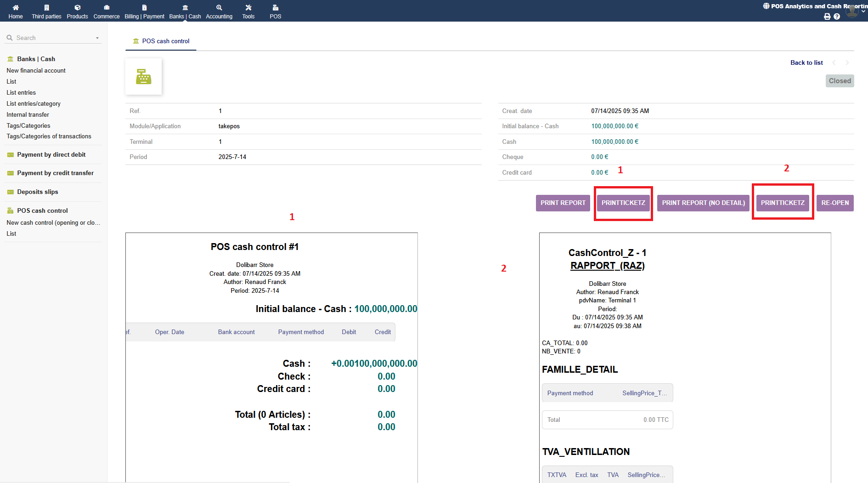Open the Accounting module icon

pyautogui.click(x=219, y=8)
